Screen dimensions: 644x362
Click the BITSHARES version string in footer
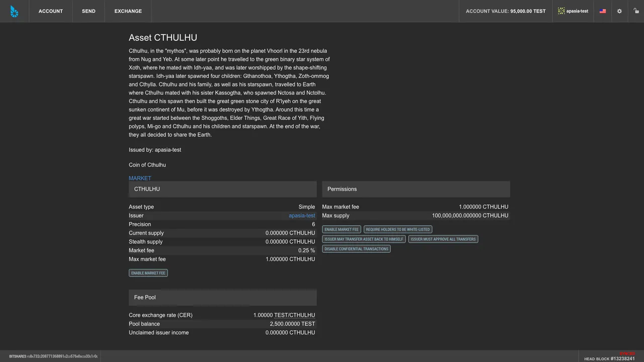coord(53,356)
